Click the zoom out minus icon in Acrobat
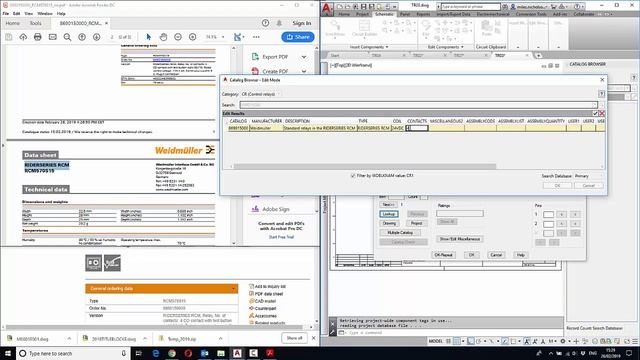This screenshot has height=360, width=640. coord(178,37)
